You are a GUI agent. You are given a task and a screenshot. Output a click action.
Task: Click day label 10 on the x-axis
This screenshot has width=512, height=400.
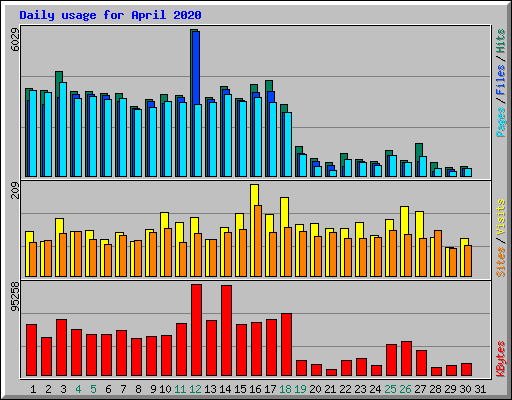pyautogui.click(x=165, y=389)
